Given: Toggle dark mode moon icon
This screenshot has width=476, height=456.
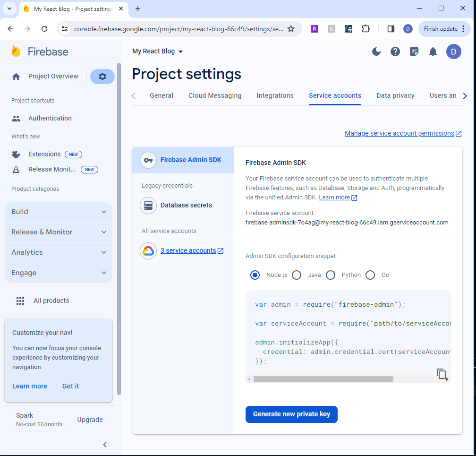Looking at the screenshot, I should point(376,52).
